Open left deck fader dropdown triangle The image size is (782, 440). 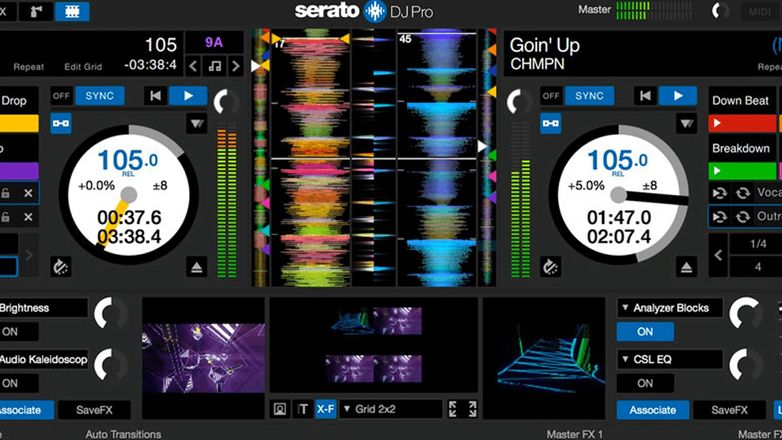(x=197, y=123)
